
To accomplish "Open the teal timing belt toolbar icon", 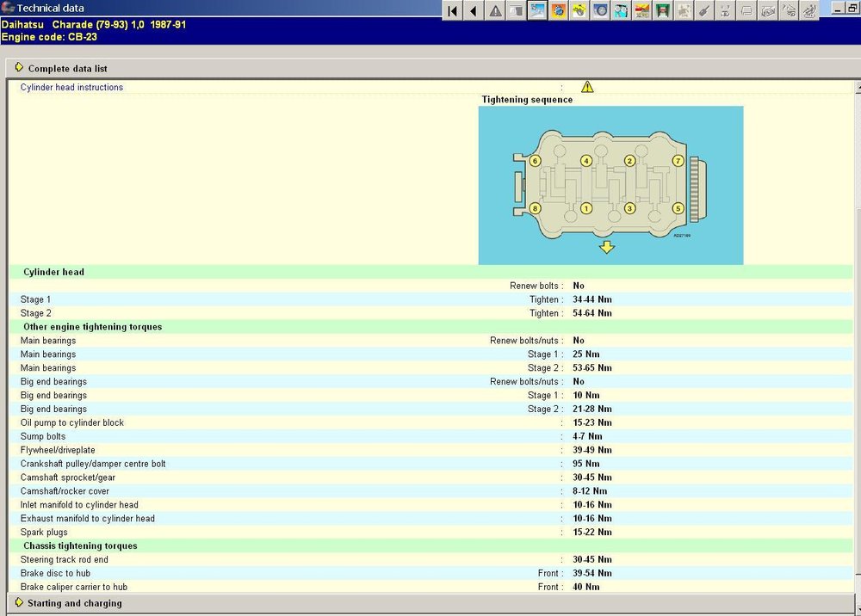I will pyautogui.click(x=621, y=10).
